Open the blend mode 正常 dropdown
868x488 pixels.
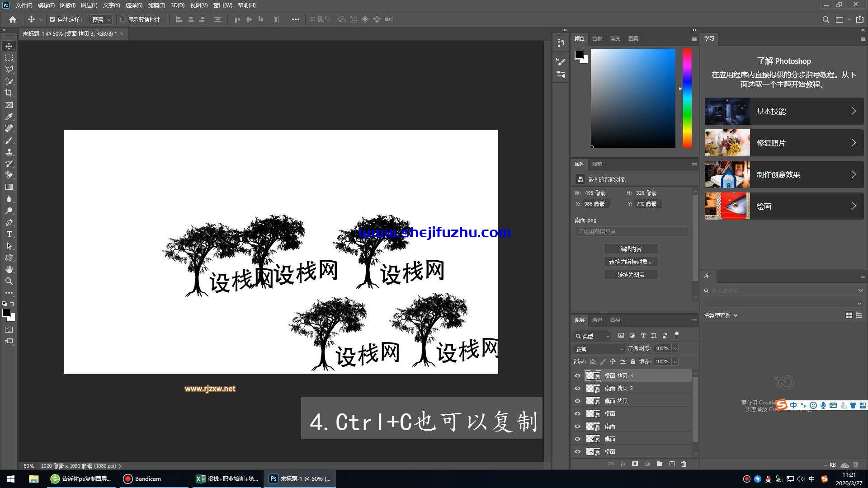point(598,349)
